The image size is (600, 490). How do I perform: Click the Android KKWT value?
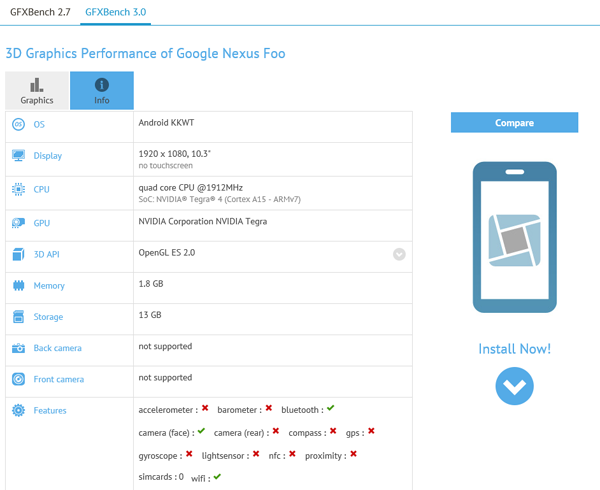pyautogui.click(x=166, y=122)
